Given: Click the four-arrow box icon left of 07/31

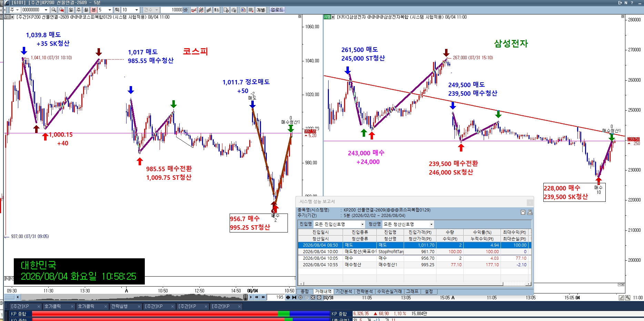Looking at the screenshot, I should pyautogui.click(x=313, y=297).
